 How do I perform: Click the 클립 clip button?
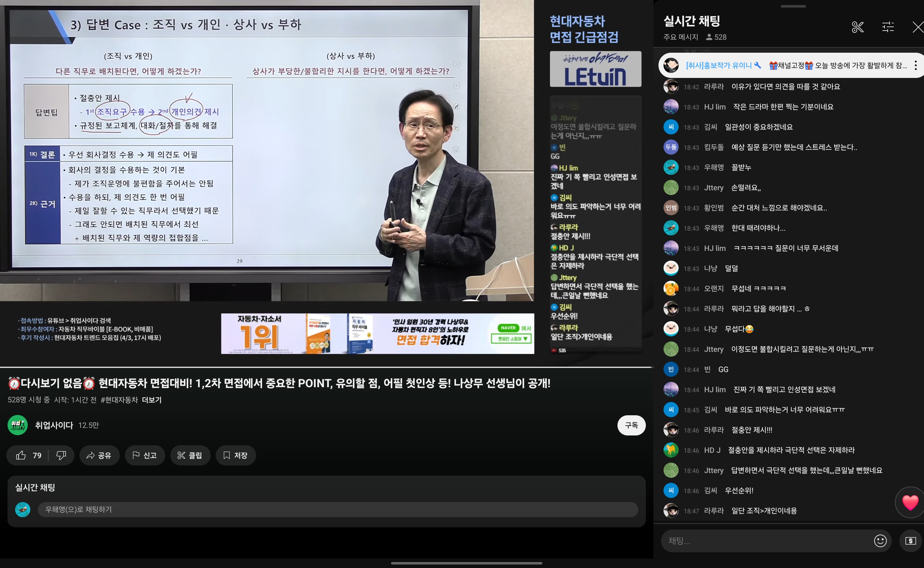tap(190, 455)
